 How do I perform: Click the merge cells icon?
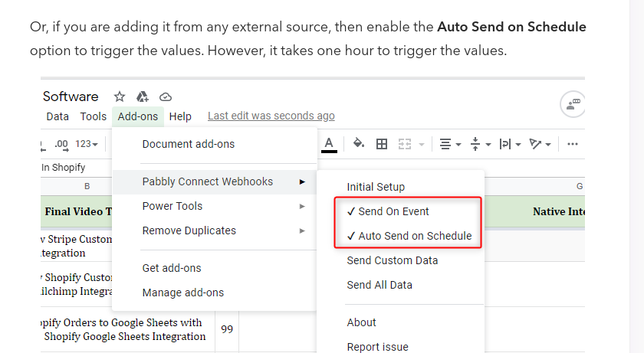[x=405, y=144]
